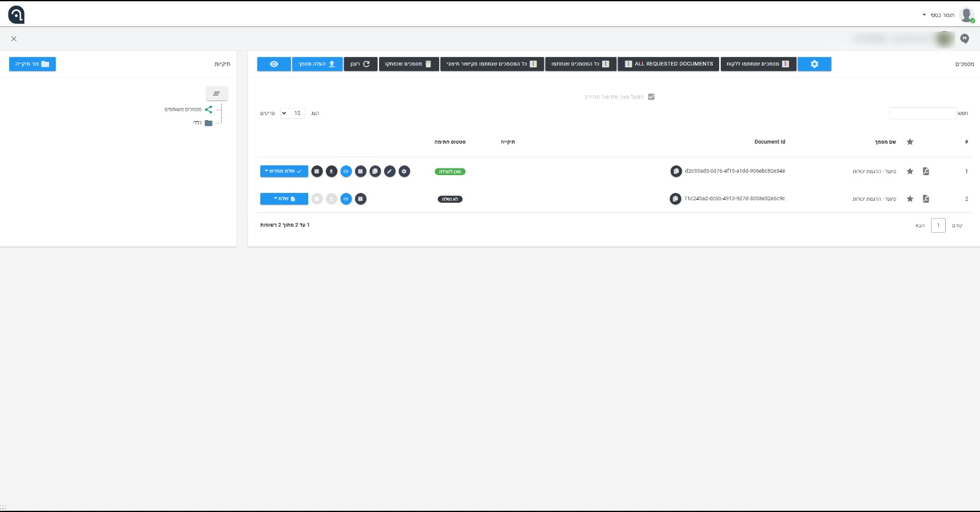The image size is (980, 512).
Task: Click the רענן refresh button
Action: tap(360, 64)
